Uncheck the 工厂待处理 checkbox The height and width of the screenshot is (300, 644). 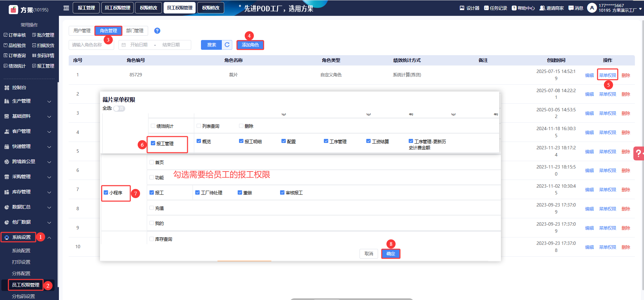(x=198, y=192)
